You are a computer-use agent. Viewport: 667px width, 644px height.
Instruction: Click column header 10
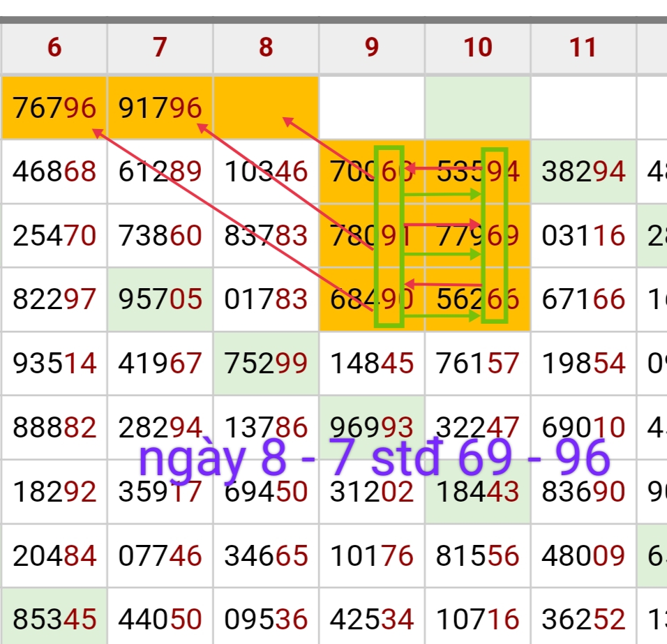(x=478, y=47)
